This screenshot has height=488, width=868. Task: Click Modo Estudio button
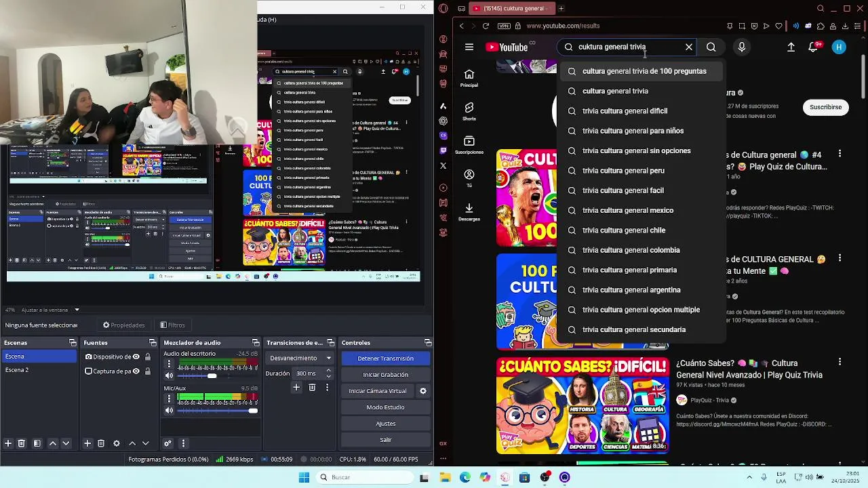[385, 407]
